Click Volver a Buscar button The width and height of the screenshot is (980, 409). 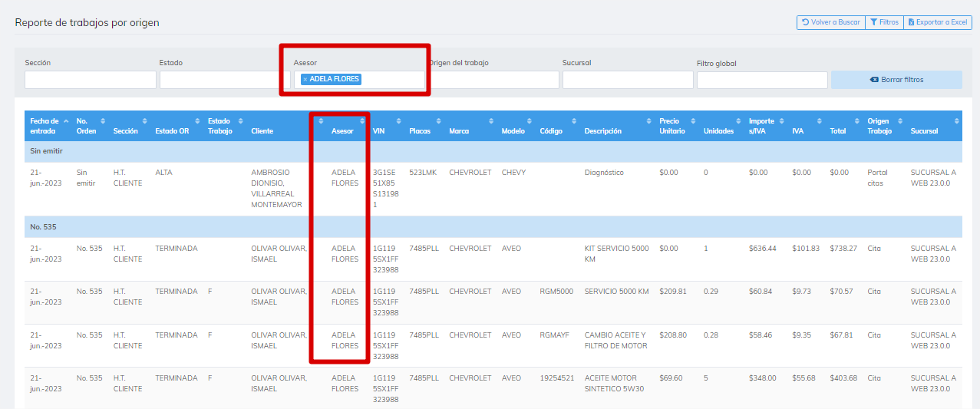[830, 22]
